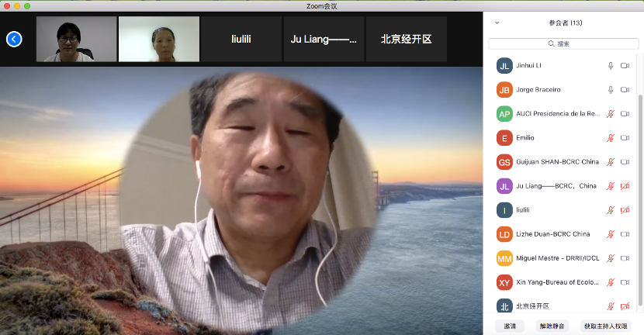
Task: Select second participant video thumbnail with white background
Action: 159,39
